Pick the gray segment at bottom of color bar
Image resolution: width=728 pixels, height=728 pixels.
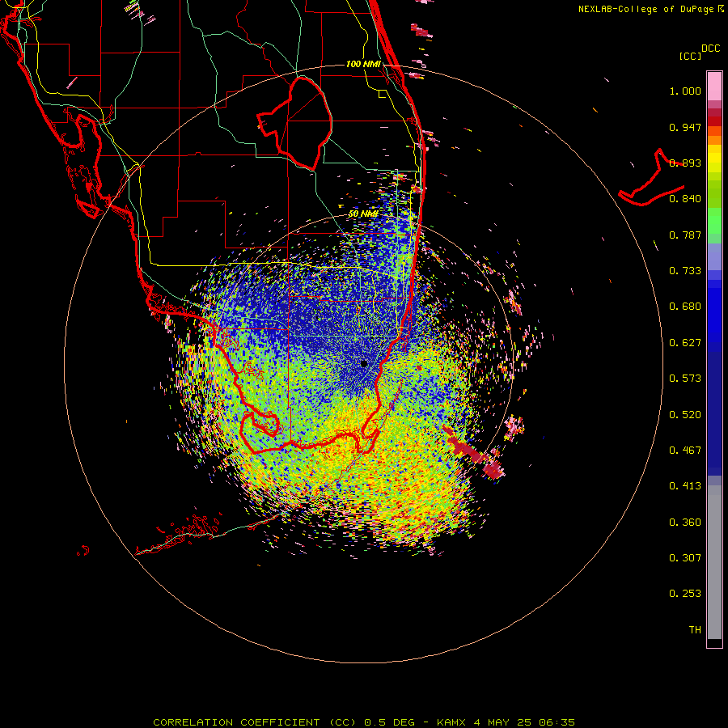coord(714,562)
